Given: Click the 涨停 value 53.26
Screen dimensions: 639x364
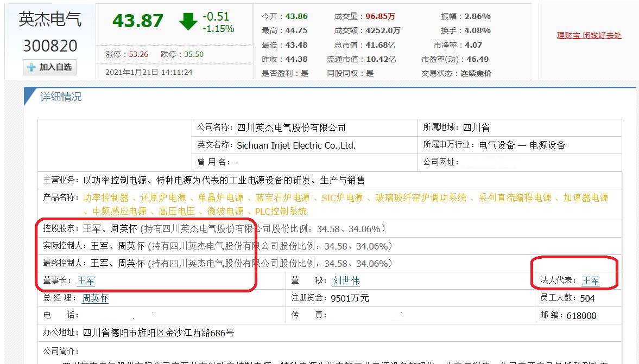Looking at the screenshot, I should (138, 55).
